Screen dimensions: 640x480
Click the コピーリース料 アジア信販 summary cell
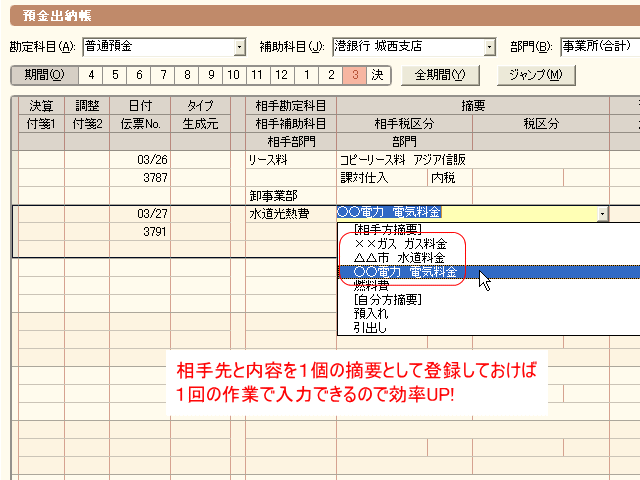click(x=473, y=160)
